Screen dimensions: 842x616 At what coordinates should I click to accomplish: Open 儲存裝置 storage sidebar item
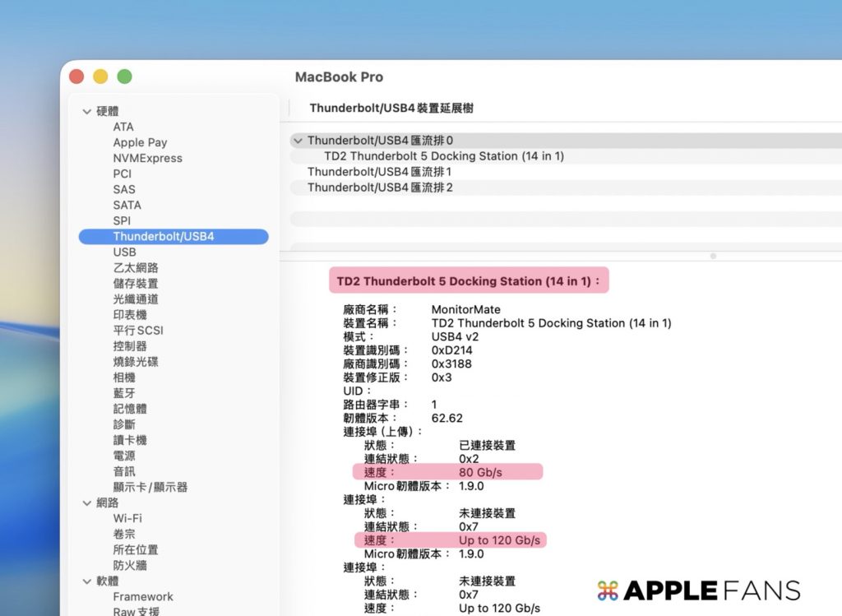click(x=136, y=283)
